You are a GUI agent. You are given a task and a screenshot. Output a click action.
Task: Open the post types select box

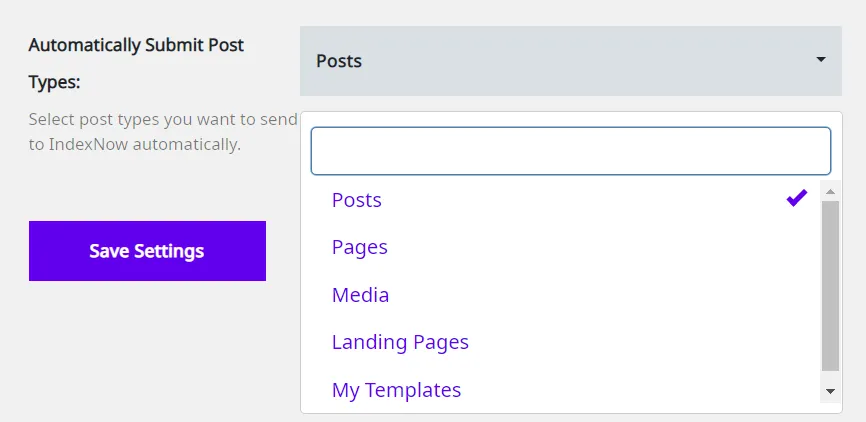pyautogui.click(x=571, y=61)
